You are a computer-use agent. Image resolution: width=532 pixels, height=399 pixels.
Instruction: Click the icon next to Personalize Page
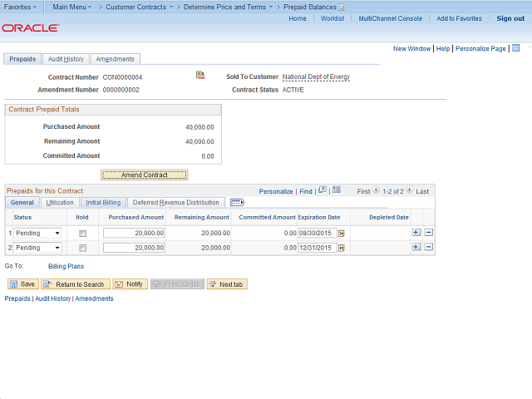coord(515,48)
